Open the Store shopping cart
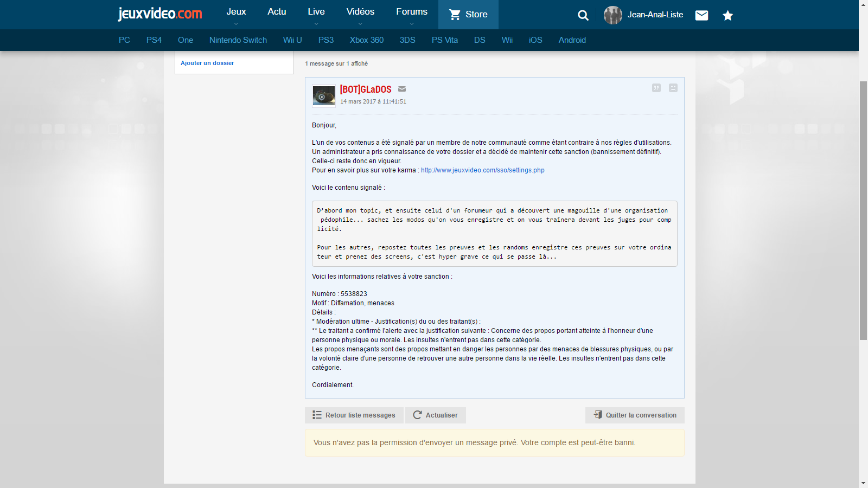 (468, 15)
